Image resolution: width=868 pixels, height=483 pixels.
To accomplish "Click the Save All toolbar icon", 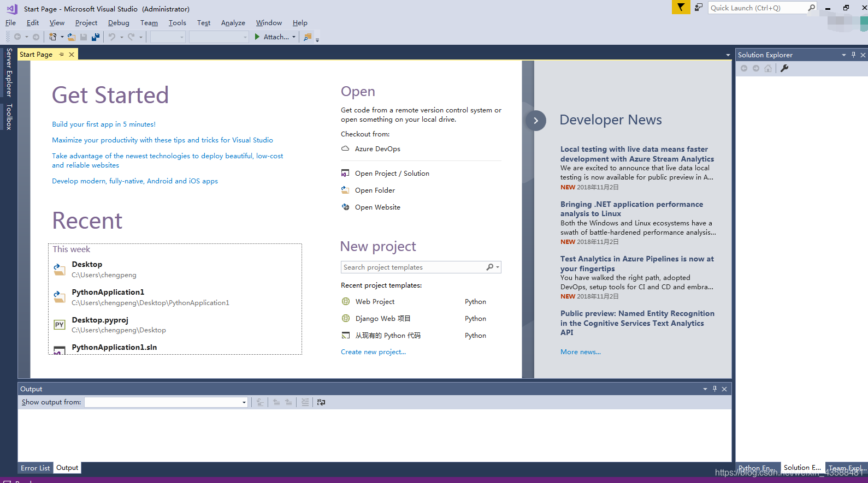I will pyautogui.click(x=96, y=37).
